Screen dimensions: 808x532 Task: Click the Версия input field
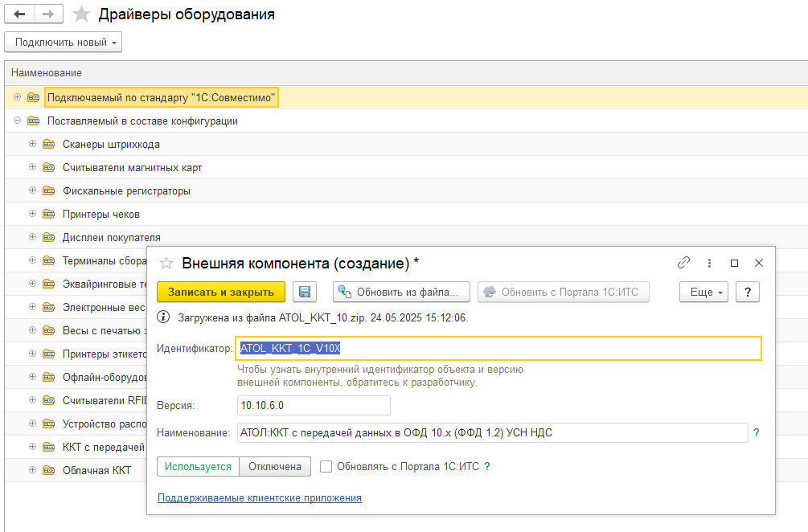click(x=314, y=406)
